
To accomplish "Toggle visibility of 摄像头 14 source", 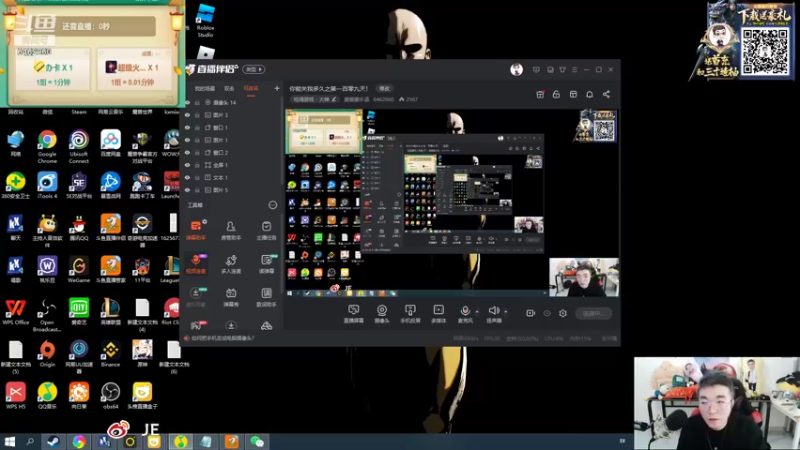I will click(187, 103).
